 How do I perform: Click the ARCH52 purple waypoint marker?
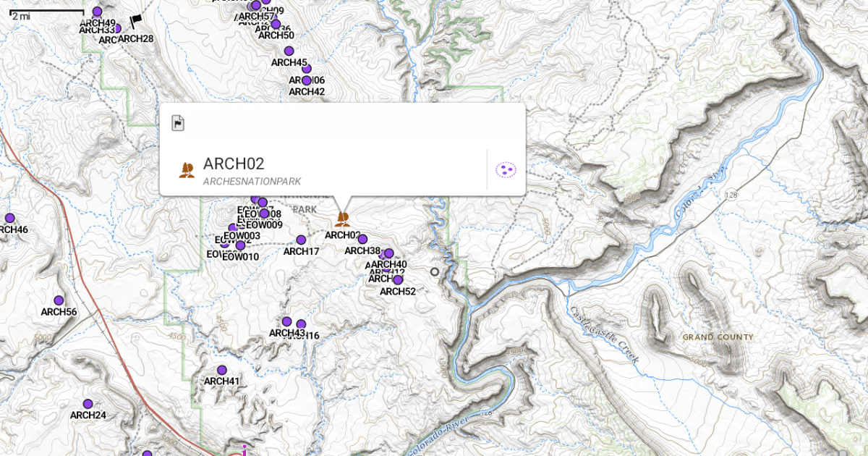coord(397,280)
